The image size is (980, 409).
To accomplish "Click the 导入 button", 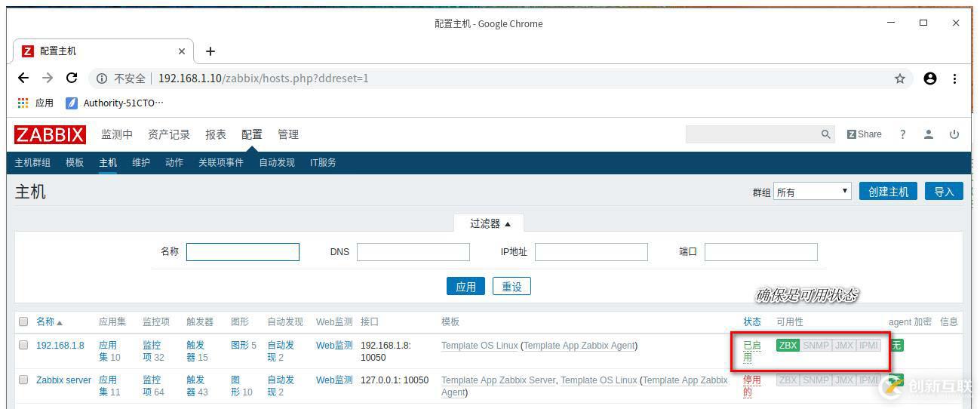I will [x=944, y=192].
